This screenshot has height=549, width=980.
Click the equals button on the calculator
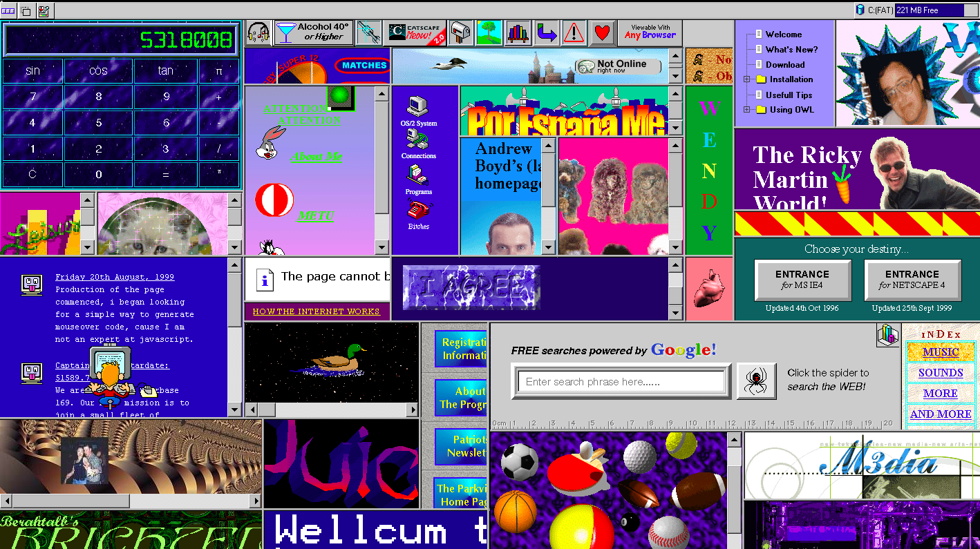(x=166, y=175)
